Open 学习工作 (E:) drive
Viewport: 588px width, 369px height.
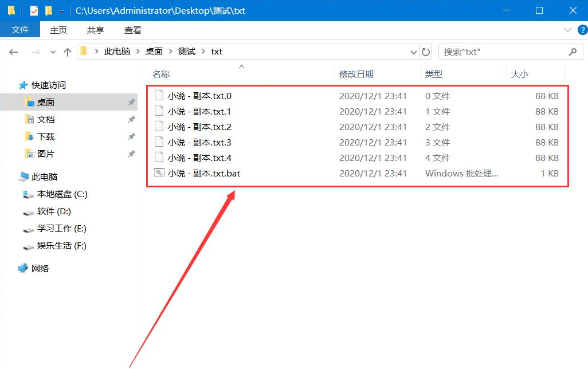pyautogui.click(x=61, y=229)
